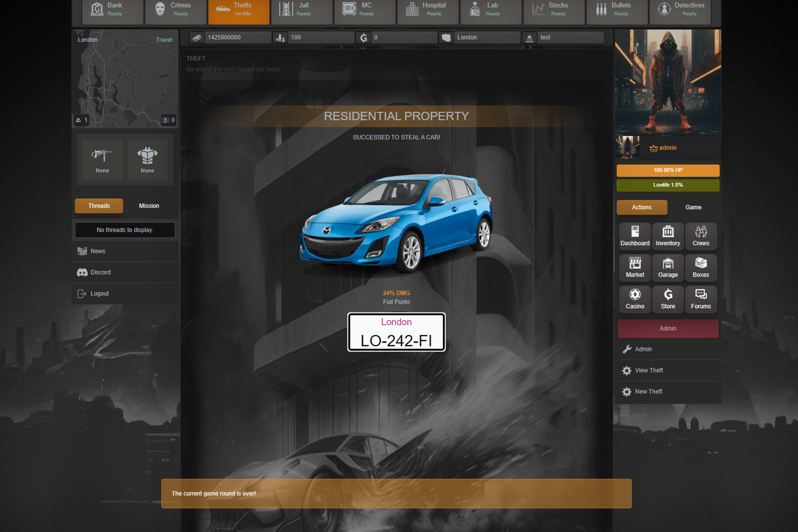Click the bullets count icon

click(x=280, y=38)
